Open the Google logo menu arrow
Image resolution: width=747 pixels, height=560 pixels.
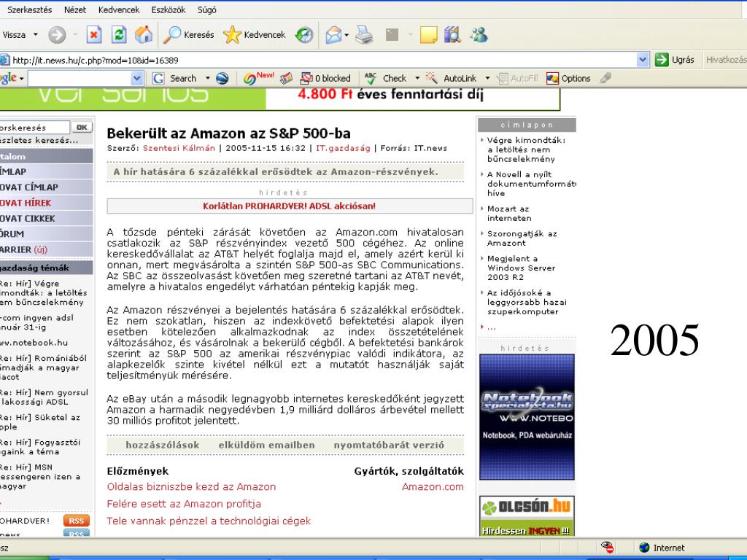tap(21, 79)
